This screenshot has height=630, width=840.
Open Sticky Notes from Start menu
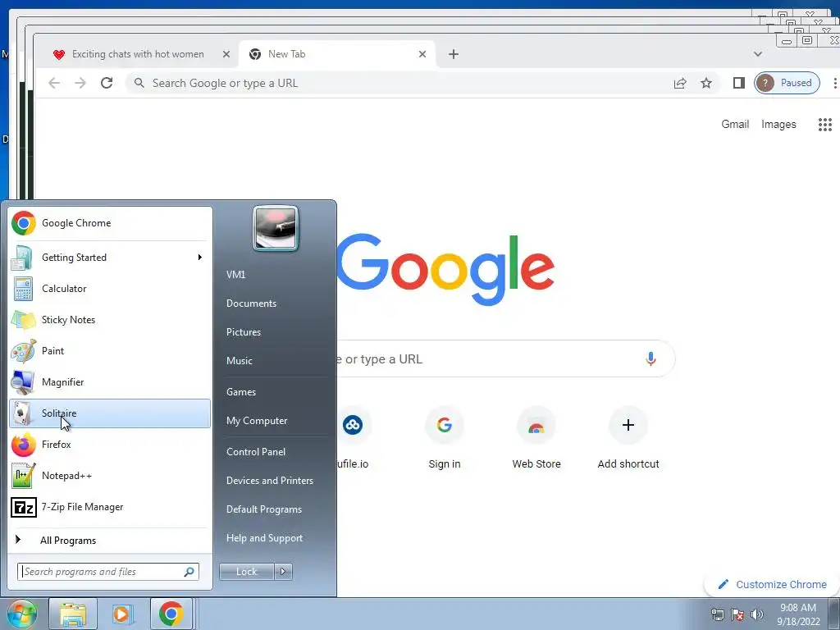click(x=110, y=320)
